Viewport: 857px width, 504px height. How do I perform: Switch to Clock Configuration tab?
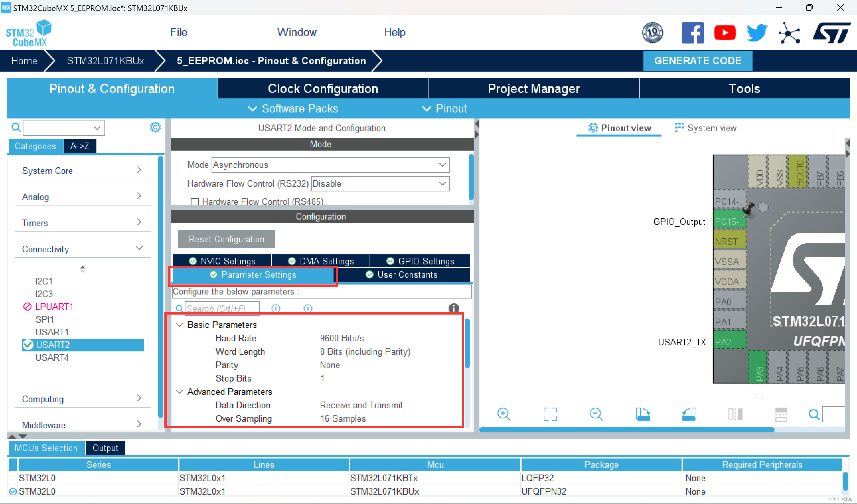pyautogui.click(x=323, y=88)
